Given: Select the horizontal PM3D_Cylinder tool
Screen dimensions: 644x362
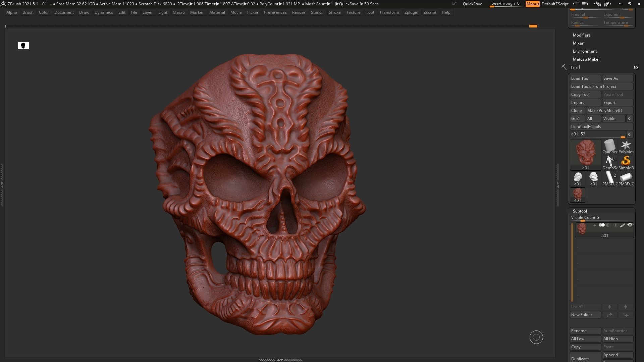Looking at the screenshot, I should tap(626, 179).
